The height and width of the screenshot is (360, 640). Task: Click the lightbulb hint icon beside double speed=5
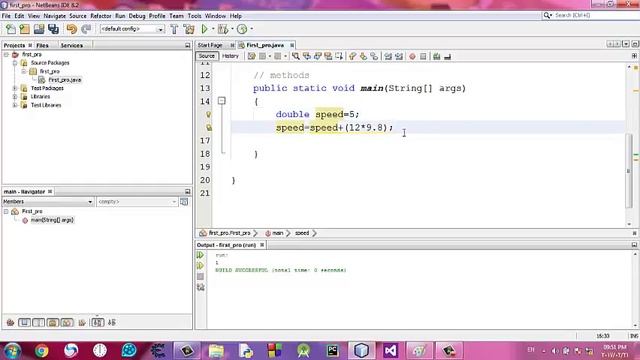(209, 115)
